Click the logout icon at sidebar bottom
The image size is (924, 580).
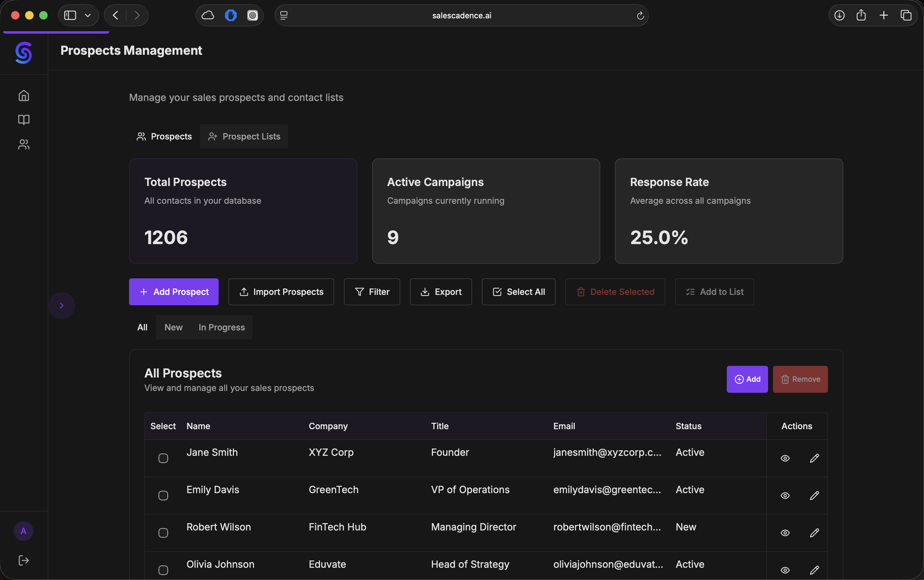23,560
